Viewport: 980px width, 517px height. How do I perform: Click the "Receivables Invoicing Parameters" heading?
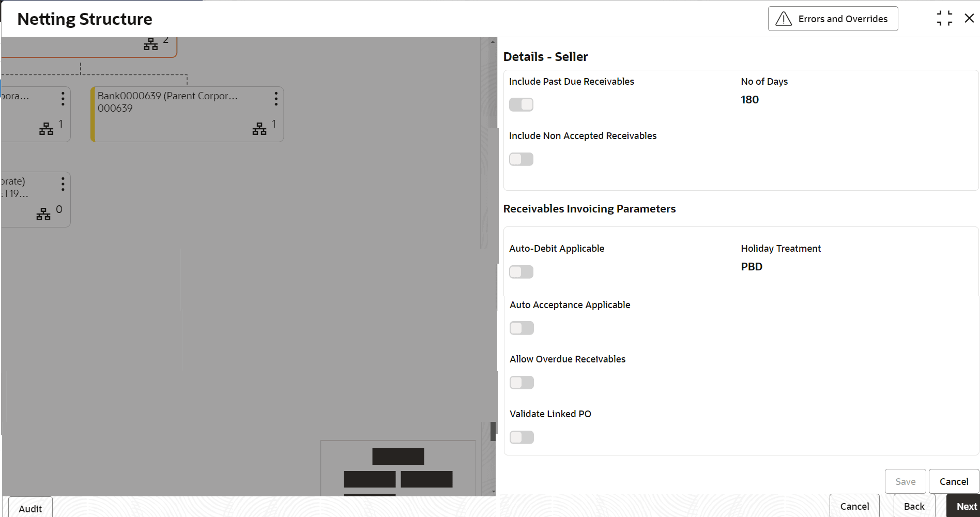[x=589, y=209]
